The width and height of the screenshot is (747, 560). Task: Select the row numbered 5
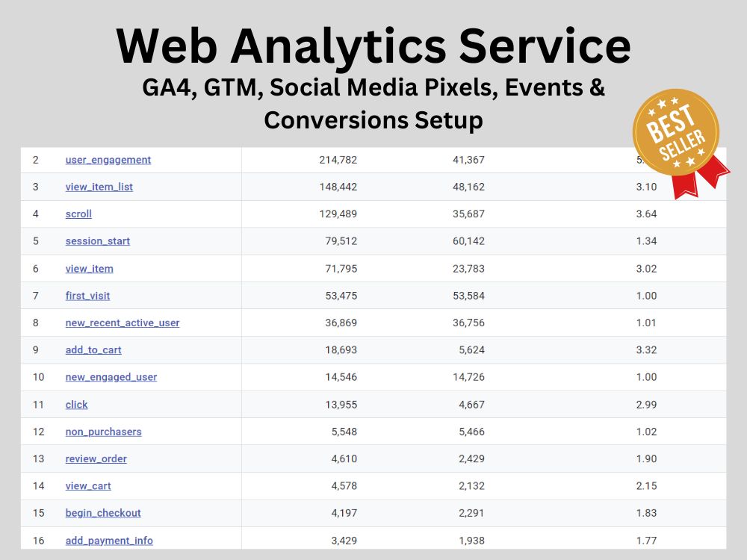35,241
